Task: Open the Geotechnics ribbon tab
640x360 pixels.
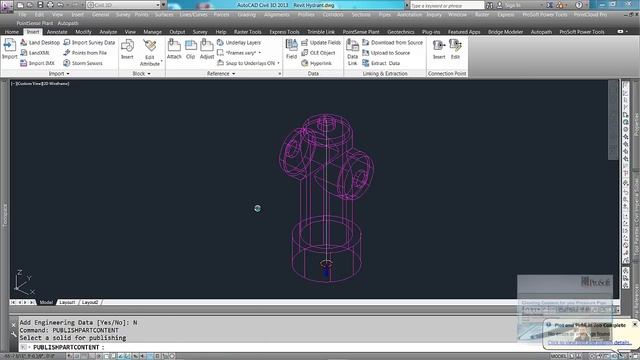Action: pos(401,32)
